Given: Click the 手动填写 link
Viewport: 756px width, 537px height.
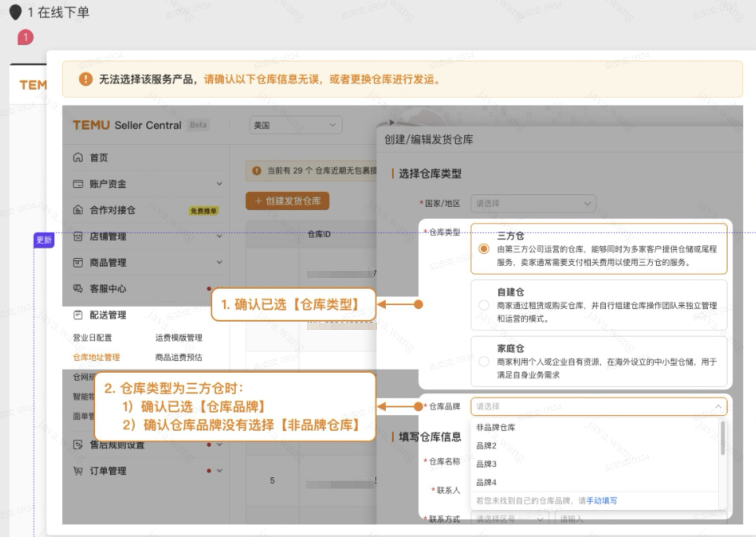Looking at the screenshot, I should tap(602, 501).
